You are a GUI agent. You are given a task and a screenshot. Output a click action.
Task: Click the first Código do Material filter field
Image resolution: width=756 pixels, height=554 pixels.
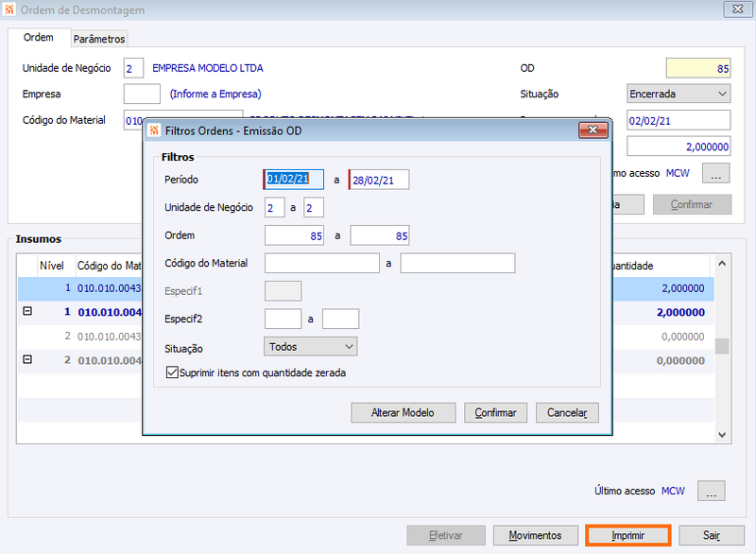[322, 263]
